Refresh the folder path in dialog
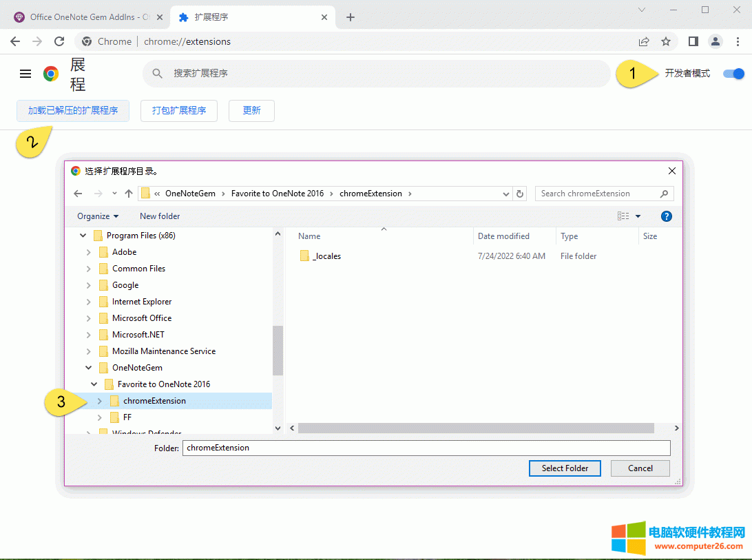Screen dimensions: 752x560 [521, 194]
